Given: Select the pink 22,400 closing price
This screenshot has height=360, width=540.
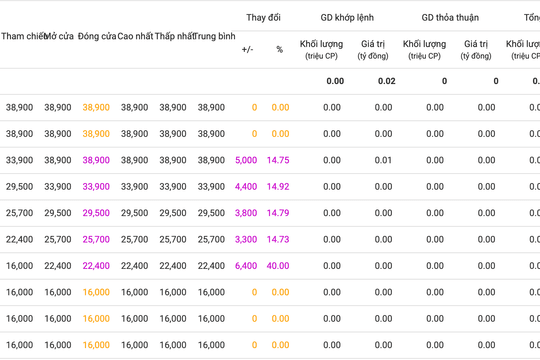Looking at the screenshot, I should click(x=96, y=266).
